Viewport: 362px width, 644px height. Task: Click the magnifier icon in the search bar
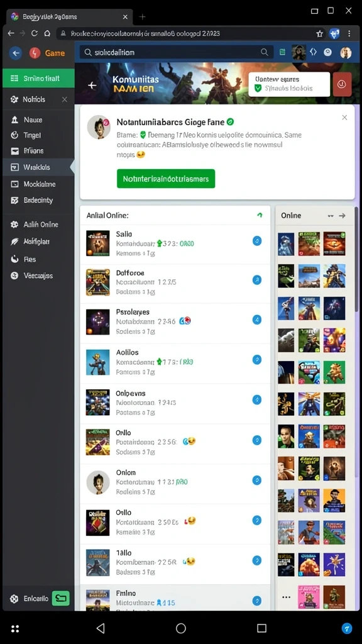pos(265,52)
